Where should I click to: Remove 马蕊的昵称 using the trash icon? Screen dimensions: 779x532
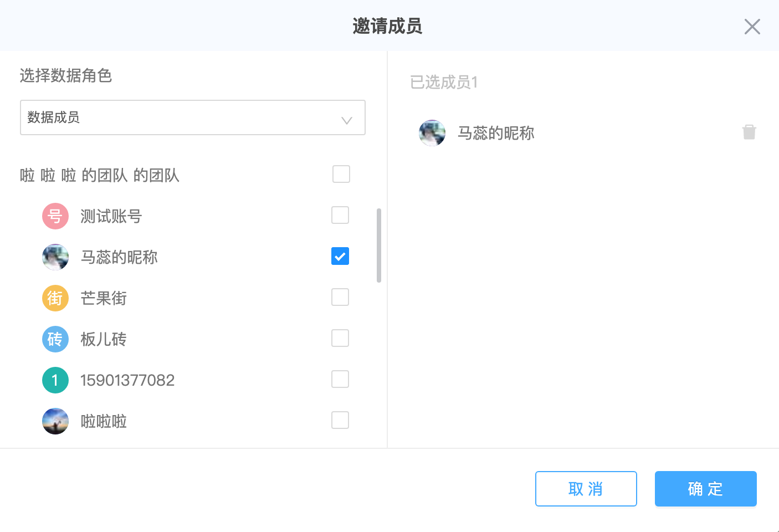click(749, 132)
